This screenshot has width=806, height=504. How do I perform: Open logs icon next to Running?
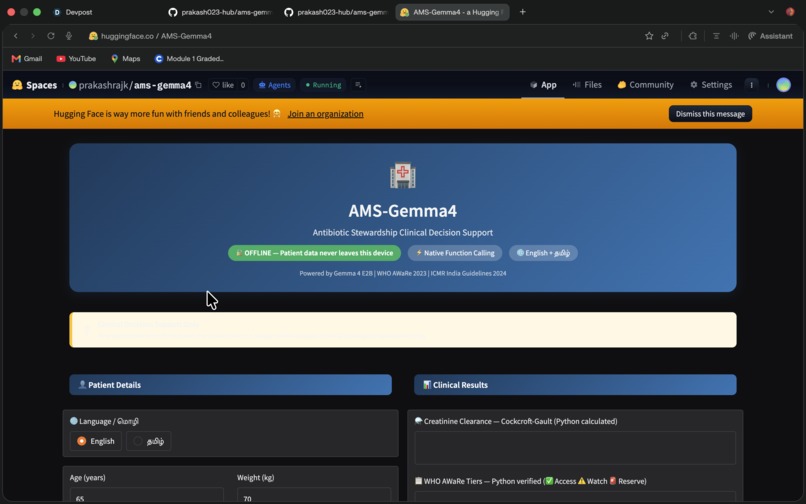(358, 85)
